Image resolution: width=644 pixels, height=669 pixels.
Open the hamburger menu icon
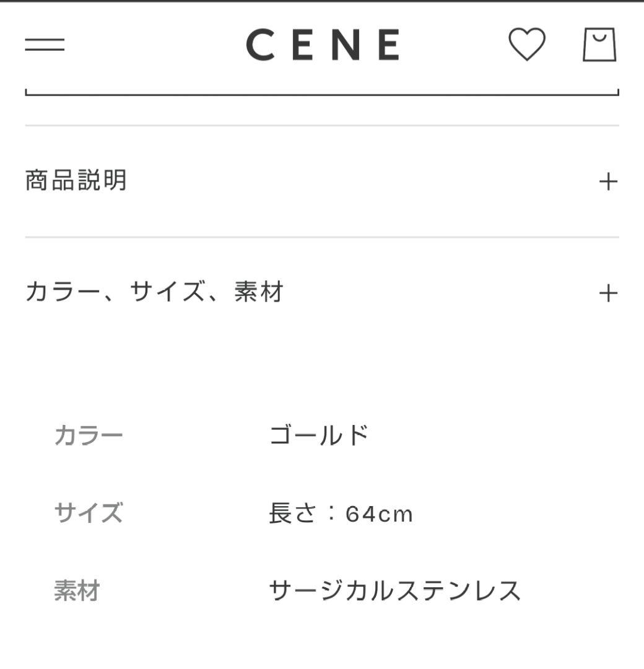[45, 45]
